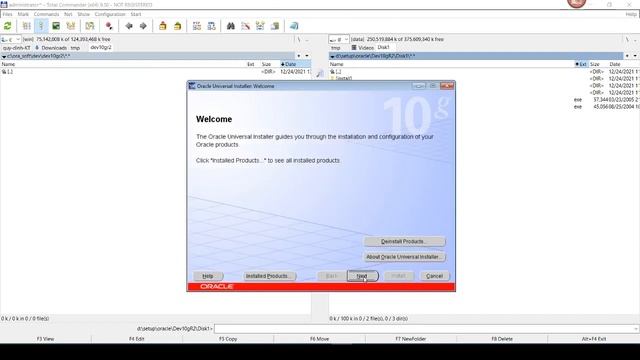
Task: Open the left panel drive dropdown c
Action: (x=11, y=39)
